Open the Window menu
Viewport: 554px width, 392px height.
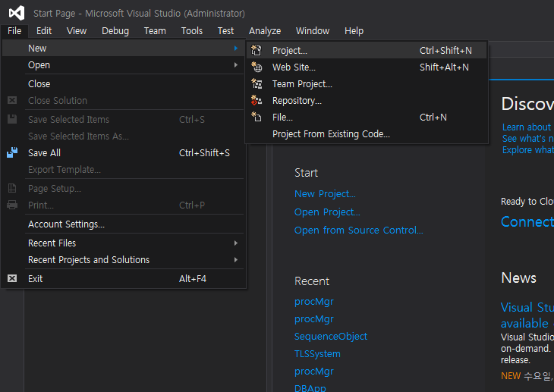(x=313, y=31)
